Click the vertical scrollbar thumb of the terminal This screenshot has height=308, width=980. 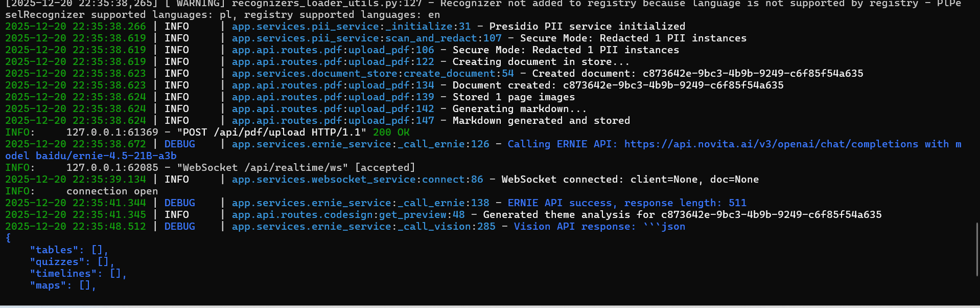click(x=976, y=249)
